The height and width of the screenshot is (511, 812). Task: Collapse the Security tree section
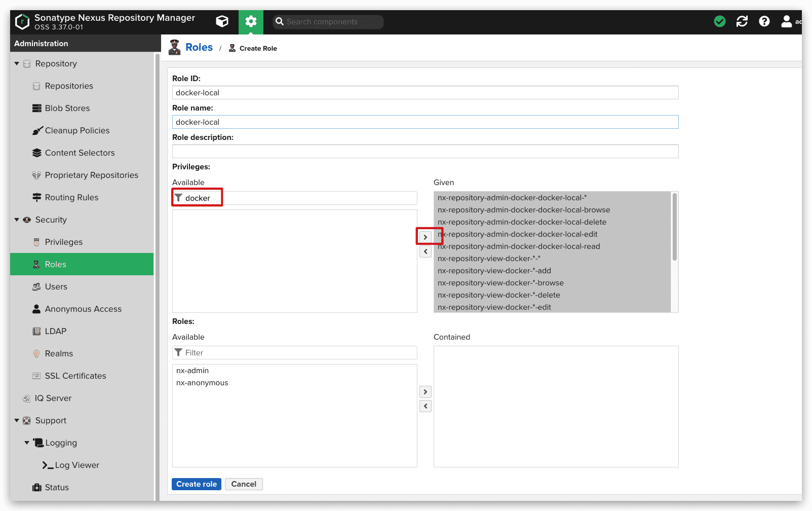[17, 220]
